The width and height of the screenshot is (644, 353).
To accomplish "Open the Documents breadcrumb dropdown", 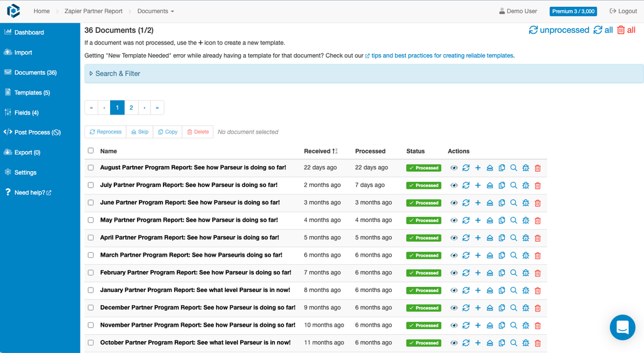I will click(155, 11).
